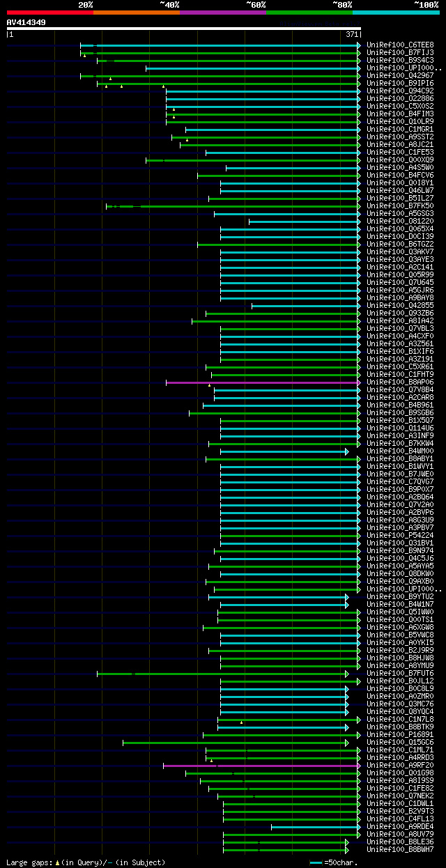The image size is (446, 868).
Task: Click the white query ruler bar
Action: (x=184, y=29)
